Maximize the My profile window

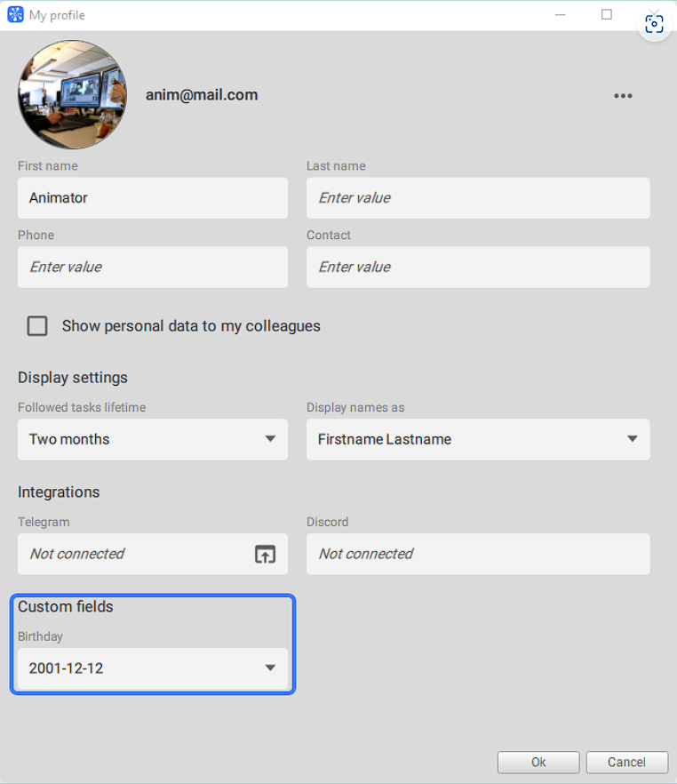(607, 14)
